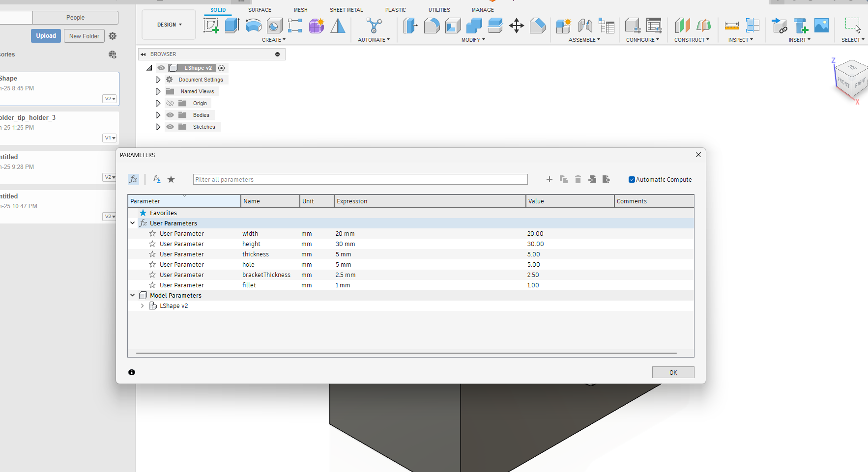The width and height of the screenshot is (868, 472).
Task: Click the ViewCube TOP face
Action: click(x=852, y=67)
